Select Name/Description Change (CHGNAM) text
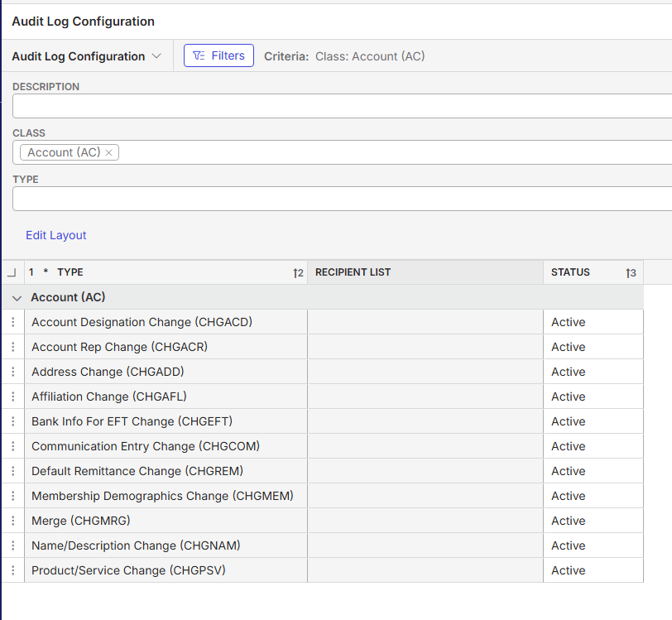This screenshot has width=672, height=620. 136,546
